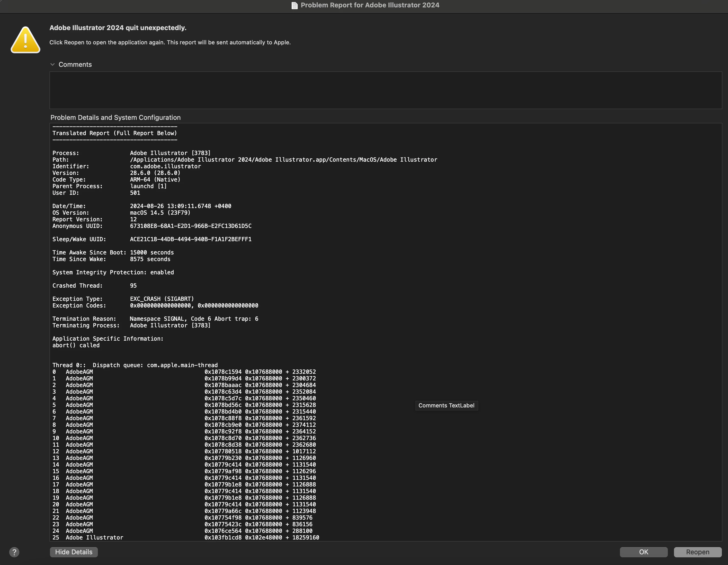Click the Crashed Thread 95 line

coord(94,286)
